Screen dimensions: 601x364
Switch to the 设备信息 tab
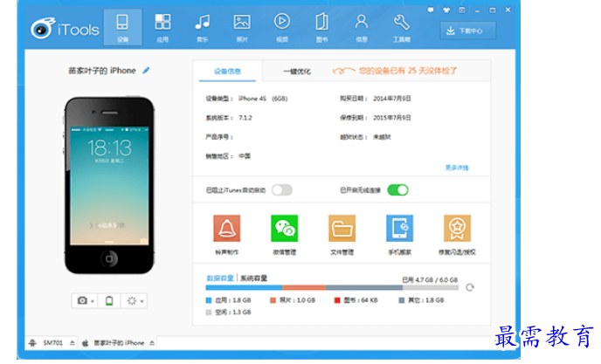[x=227, y=72]
